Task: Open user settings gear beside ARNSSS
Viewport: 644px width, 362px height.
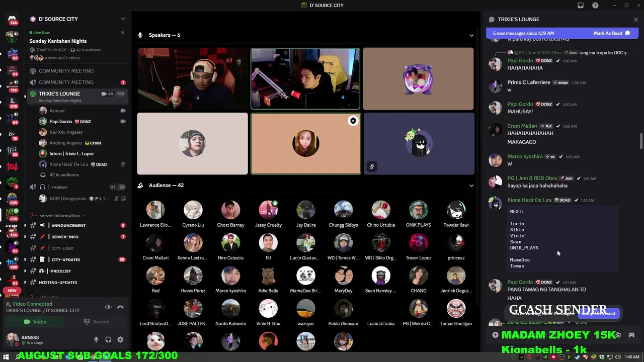Action: tap(120, 340)
